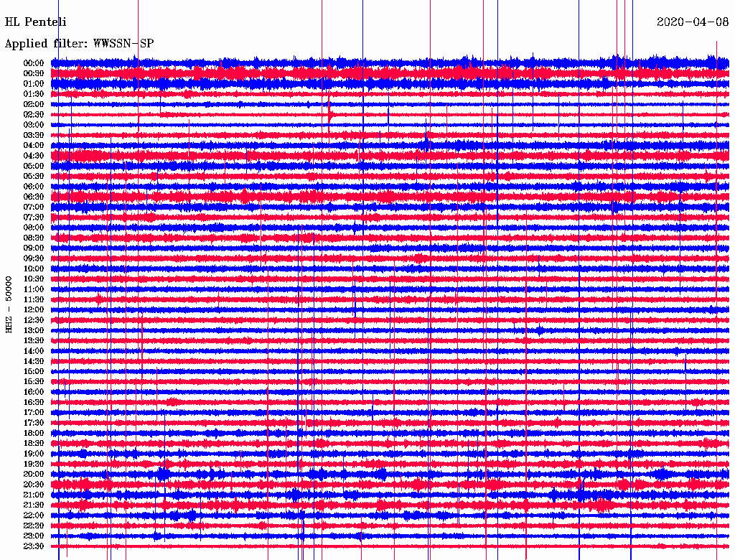Select the 06:00 time label
735x560 pixels.
pyautogui.click(x=34, y=187)
